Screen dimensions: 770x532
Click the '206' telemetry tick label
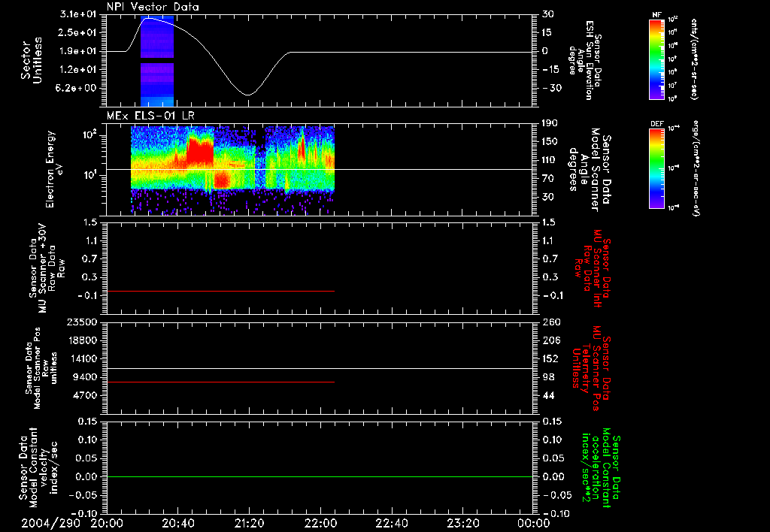click(x=550, y=340)
